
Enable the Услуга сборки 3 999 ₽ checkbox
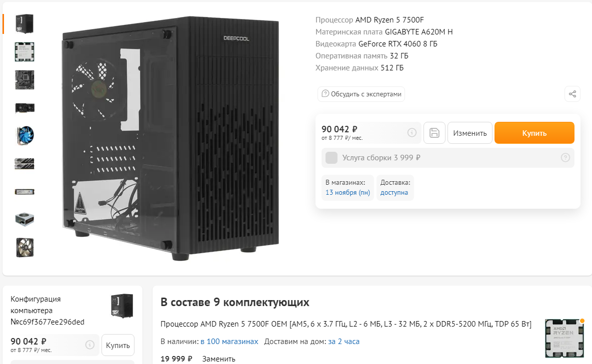[331, 158]
